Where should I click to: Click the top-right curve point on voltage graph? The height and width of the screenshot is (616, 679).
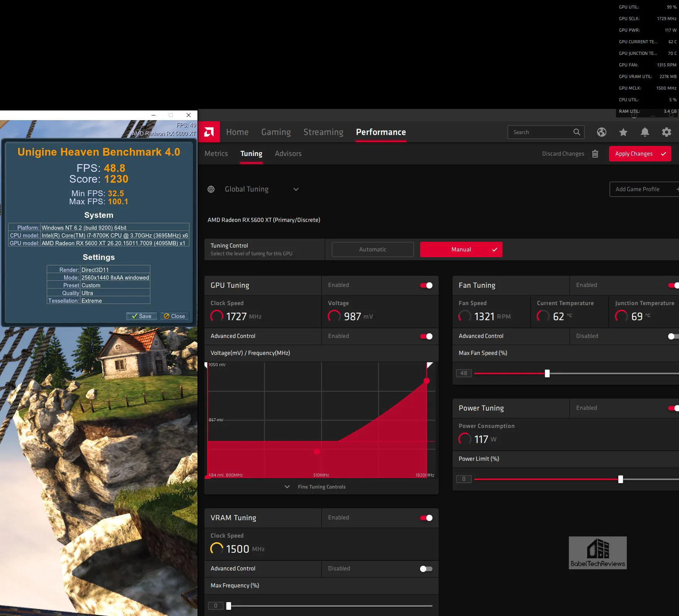pyautogui.click(x=427, y=381)
